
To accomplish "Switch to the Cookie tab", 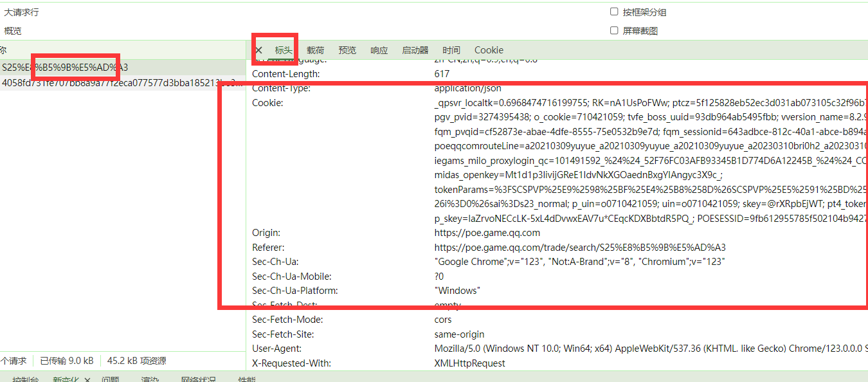I will pos(489,50).
